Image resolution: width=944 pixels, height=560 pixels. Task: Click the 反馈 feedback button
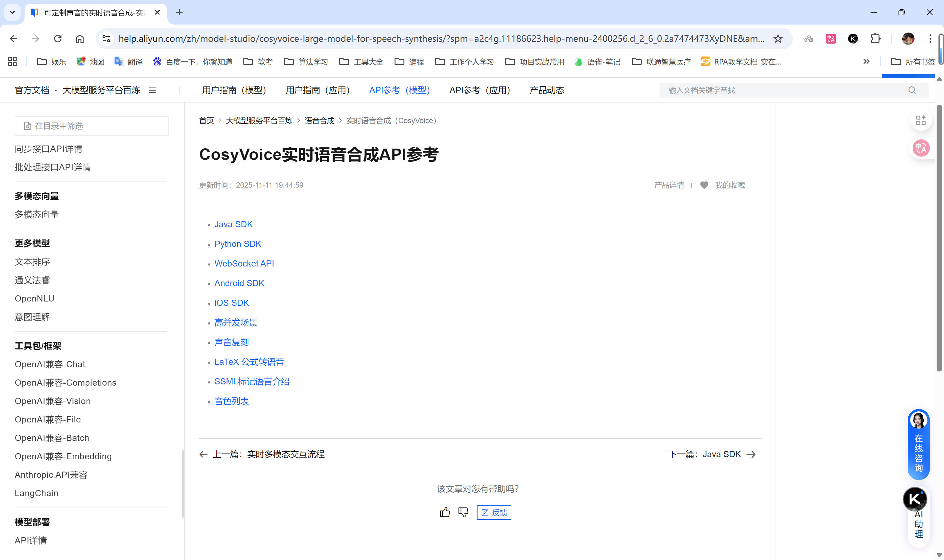[494, 512]
